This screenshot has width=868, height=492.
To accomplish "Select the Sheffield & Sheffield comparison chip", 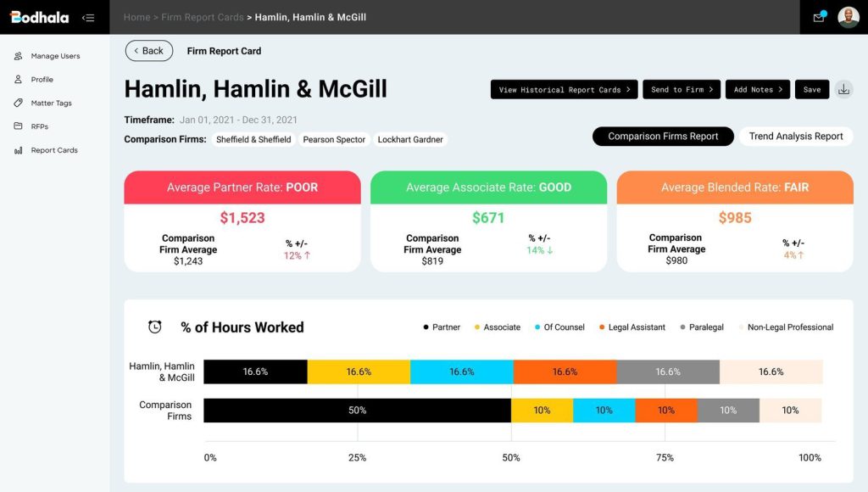I will click(253, 140).
